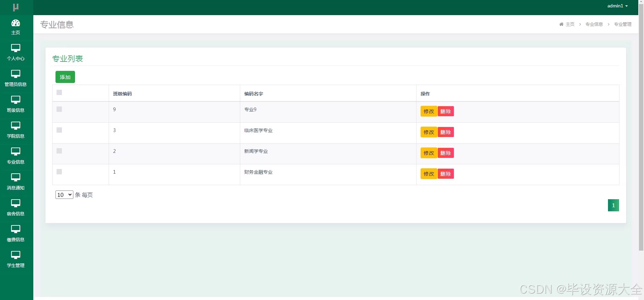644x300 pixels.
Task: Open 学院信息 monitor icon in sidebar
Action: coord(16,126)
